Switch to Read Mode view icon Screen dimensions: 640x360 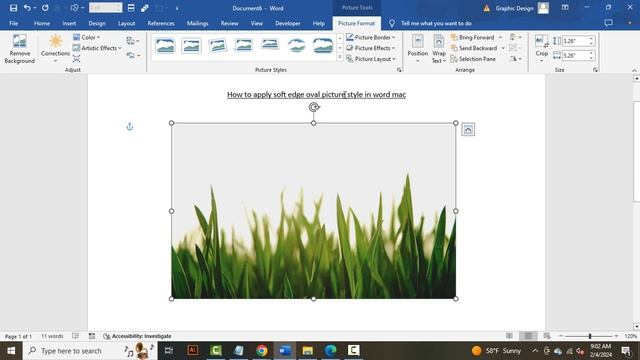[509, 336]
